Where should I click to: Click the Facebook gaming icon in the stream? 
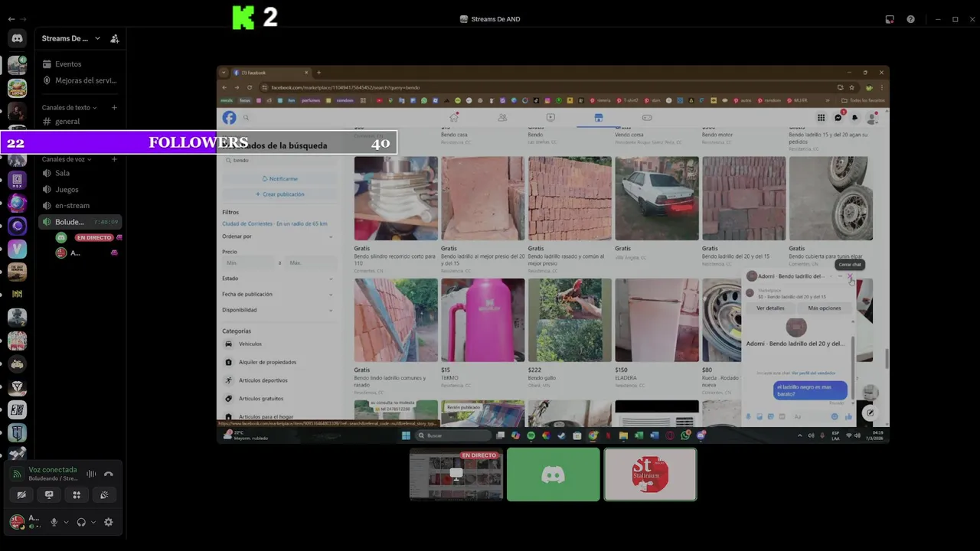click(647, 117)
